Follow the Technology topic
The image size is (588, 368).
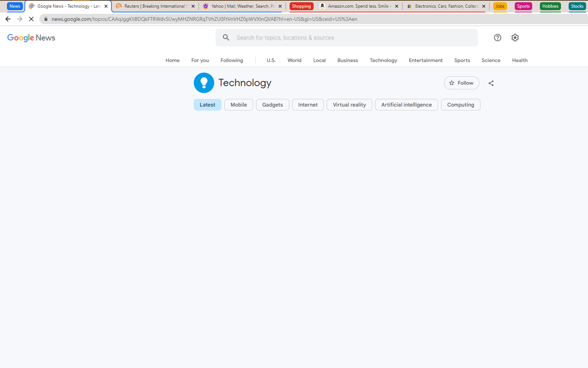tap(461, 83)
